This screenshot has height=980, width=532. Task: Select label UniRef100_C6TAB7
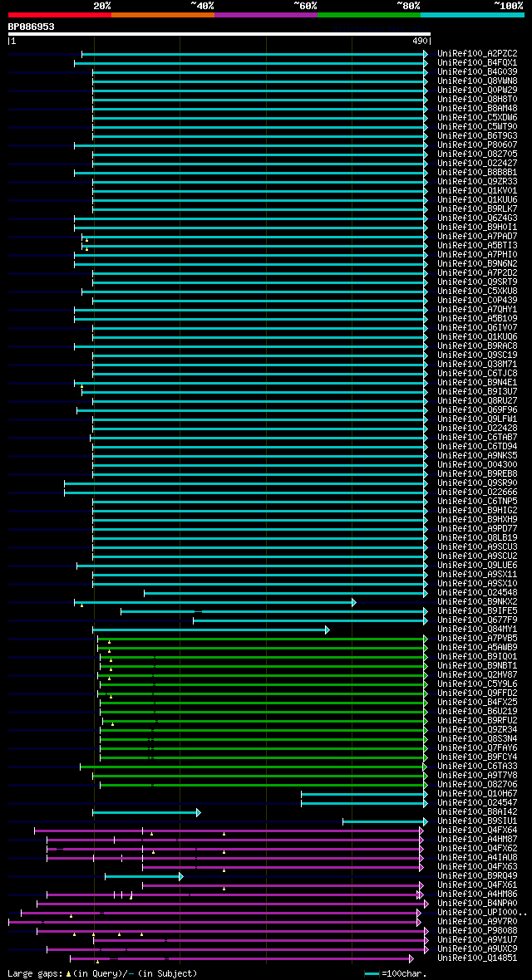(x=477, y=438)
